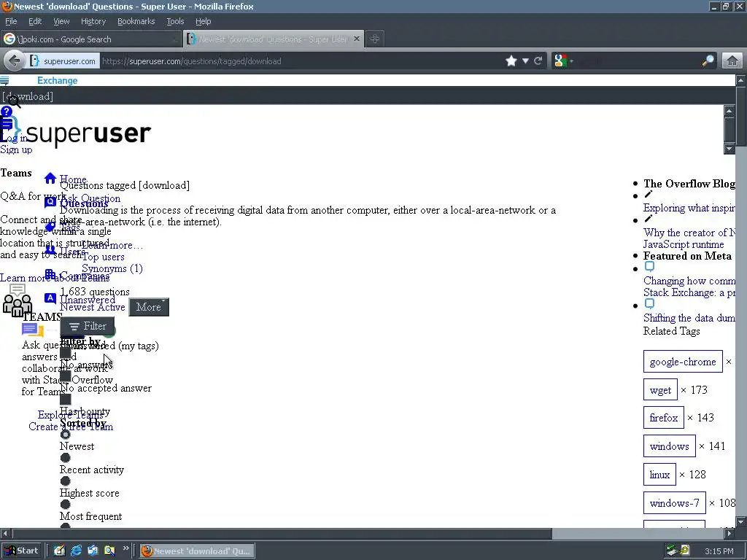
Task: Click the browser search input field
Action: [x=638, y=61]
